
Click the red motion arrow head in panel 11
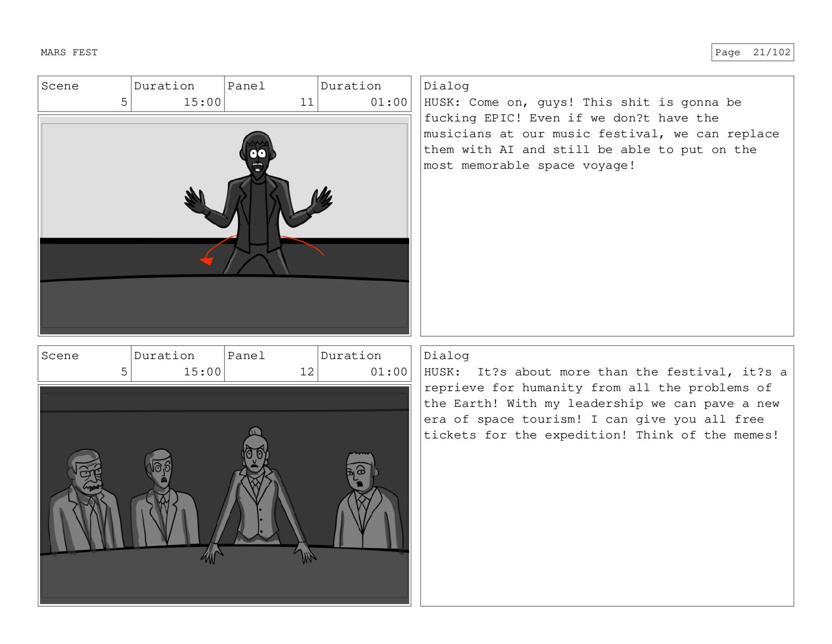pyautogui.click(x=206, y=260)
